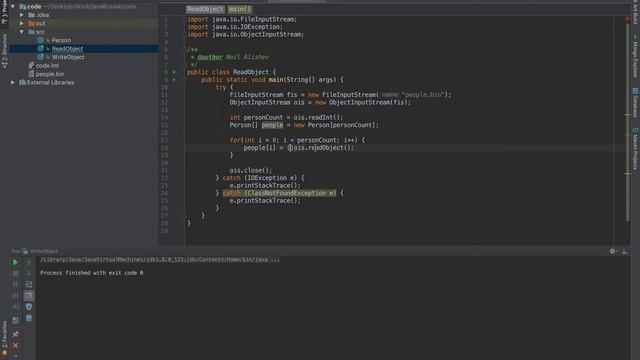
Task: Hide the Run tool window
Action: point(624,251)
